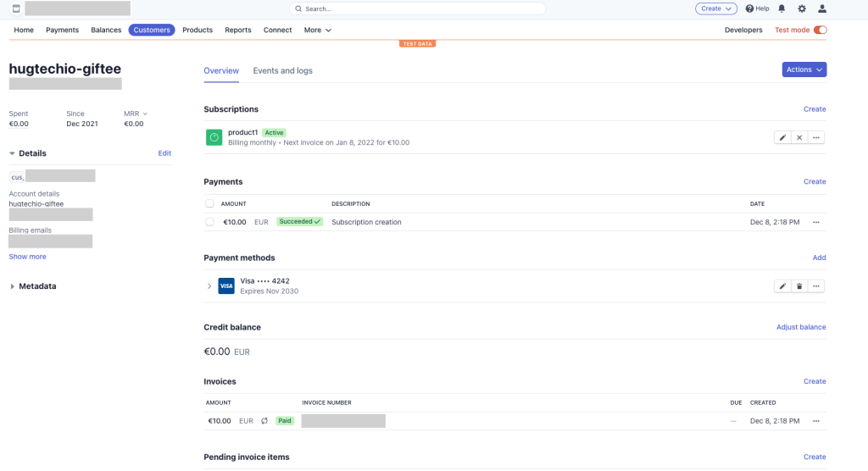Open more options for product1 subscription
The width and height of the screenshot is (868, 471).
click(x=816, y=137)
